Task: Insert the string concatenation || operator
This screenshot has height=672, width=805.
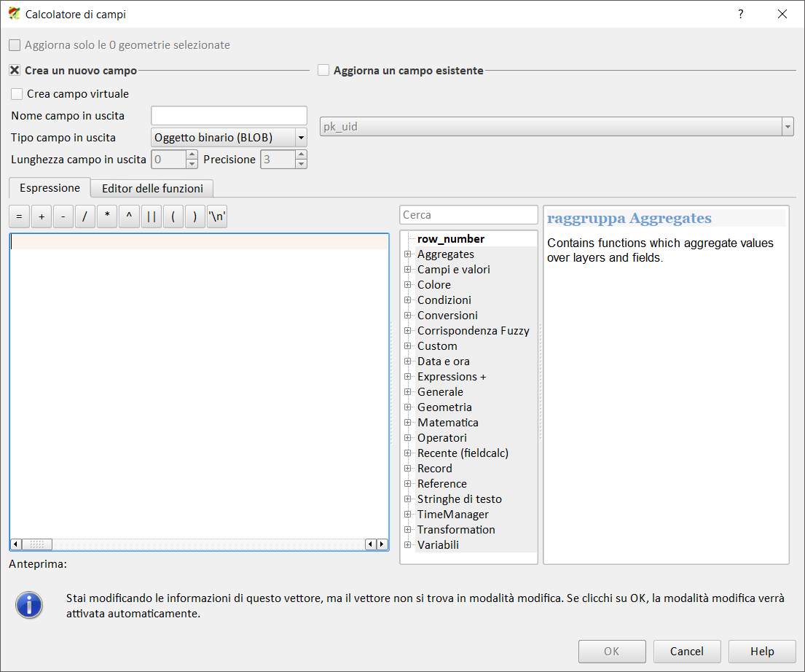Action: [151, 217]
